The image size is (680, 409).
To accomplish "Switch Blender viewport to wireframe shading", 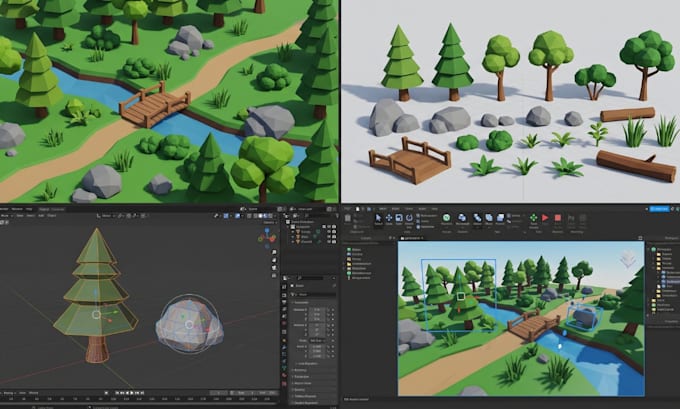I will coord(255,216).
